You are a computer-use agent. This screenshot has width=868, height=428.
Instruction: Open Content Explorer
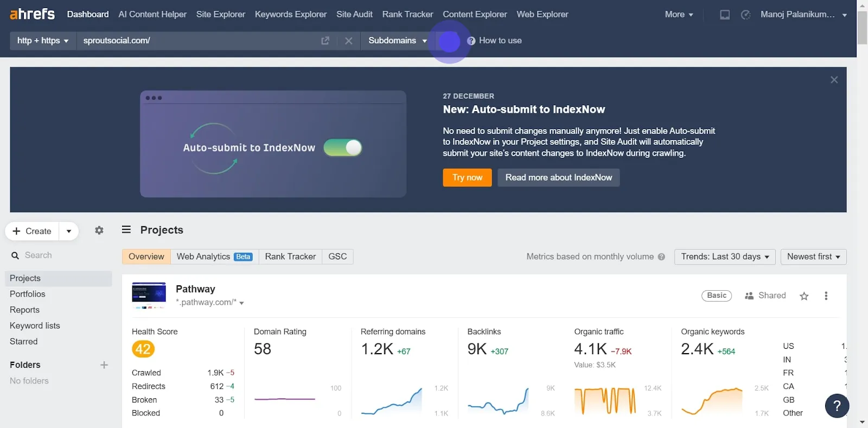475,15
